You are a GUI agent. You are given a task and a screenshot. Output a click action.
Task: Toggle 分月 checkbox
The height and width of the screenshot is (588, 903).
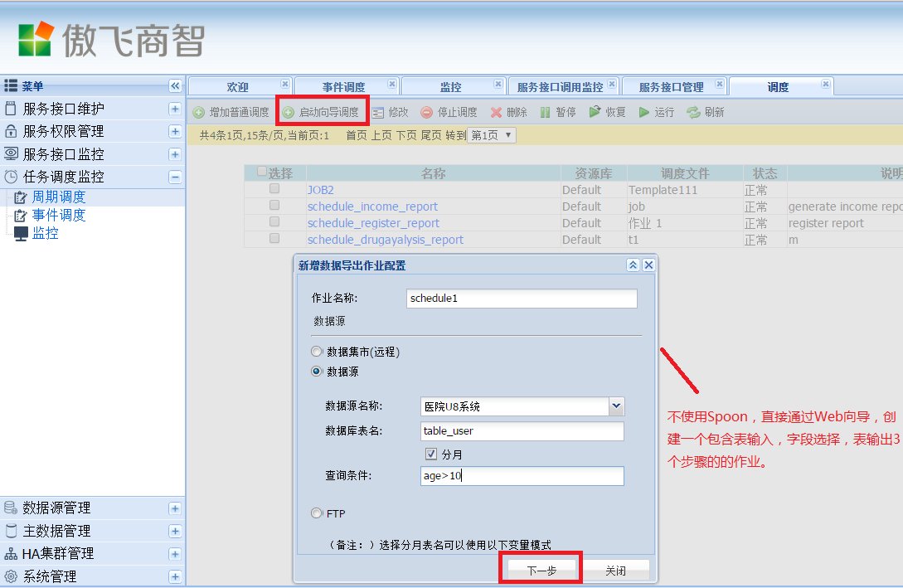pyautogui.click(x=430, y=454)
